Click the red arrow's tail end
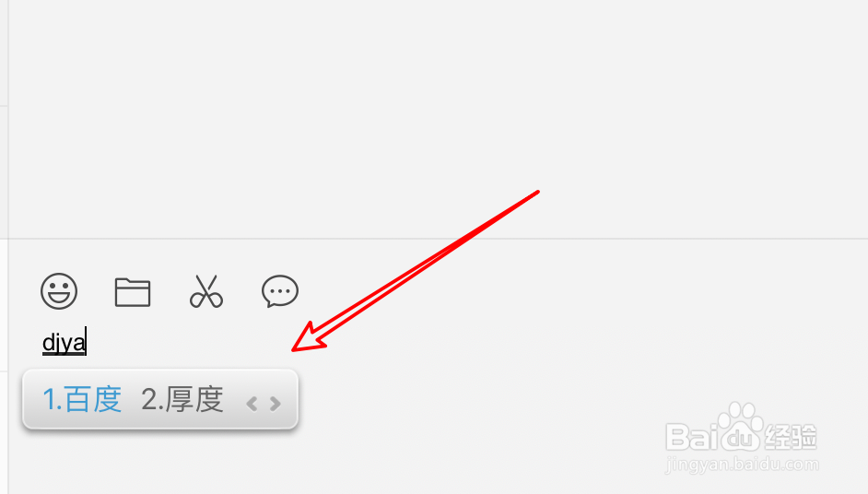The height and width of the screenshot is (494, 868). 537,193
